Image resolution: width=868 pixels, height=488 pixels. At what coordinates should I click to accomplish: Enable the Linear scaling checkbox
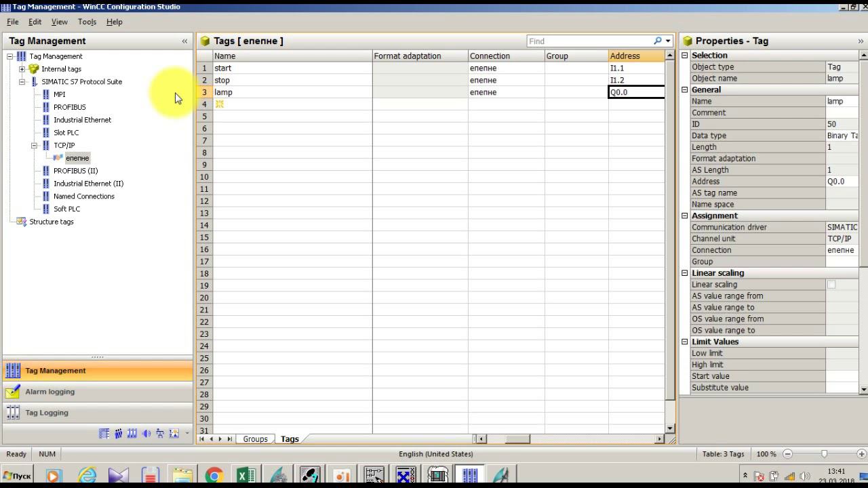pos(831,285)
